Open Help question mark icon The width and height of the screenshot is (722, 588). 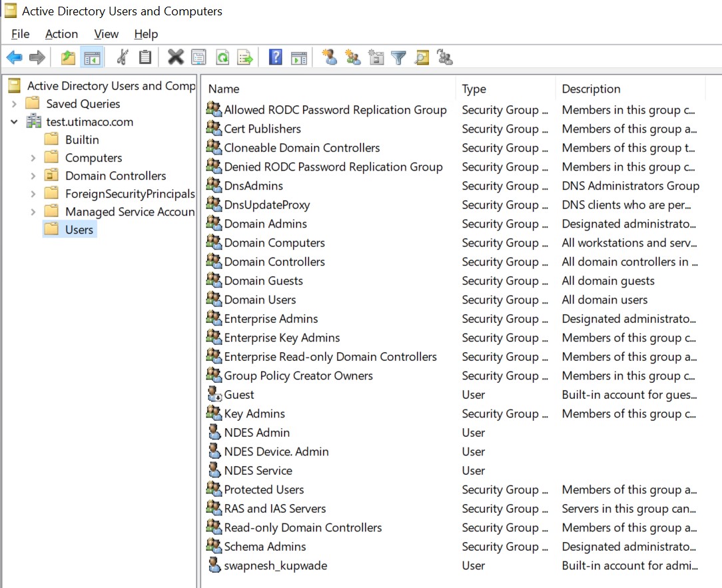click(275, 57)
